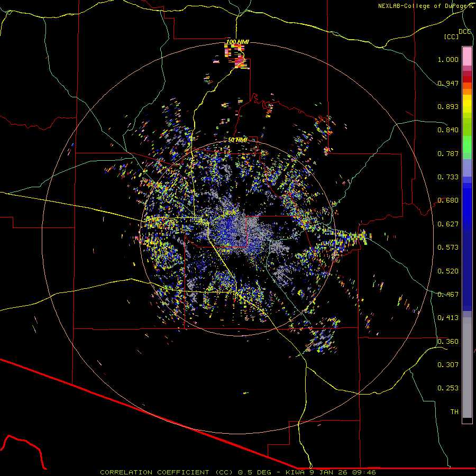The height and width of the screenshot is (476, 476).
Task: Pick the pink swatch atop the color bar
Action: pyautogui.click(x=467, y=56)
